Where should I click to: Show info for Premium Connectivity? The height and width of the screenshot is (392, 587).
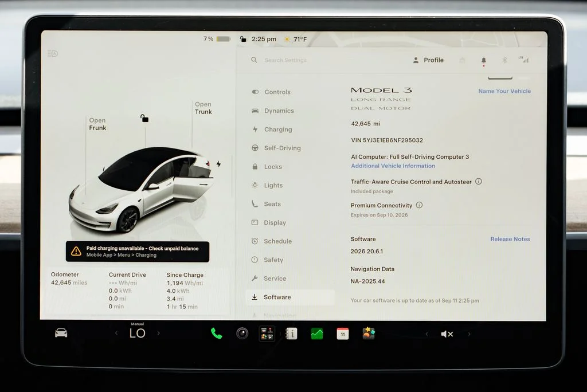[419, 205]
